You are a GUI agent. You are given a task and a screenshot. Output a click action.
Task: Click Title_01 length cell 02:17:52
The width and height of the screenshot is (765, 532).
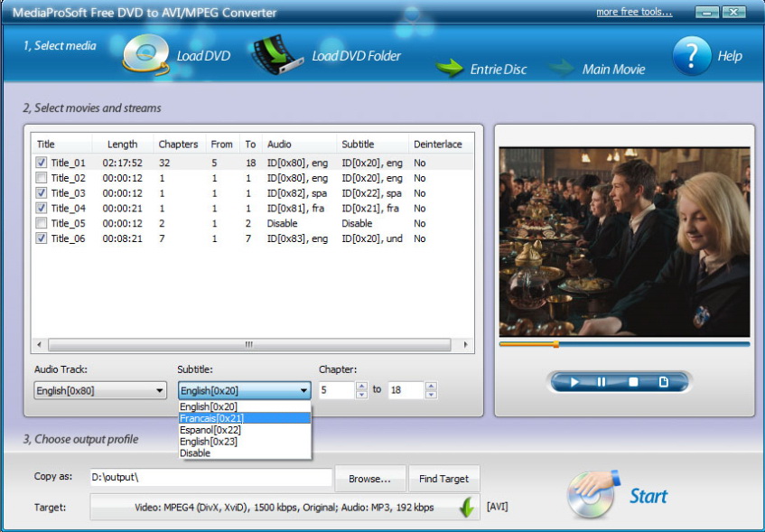click(x=123, y=163)
